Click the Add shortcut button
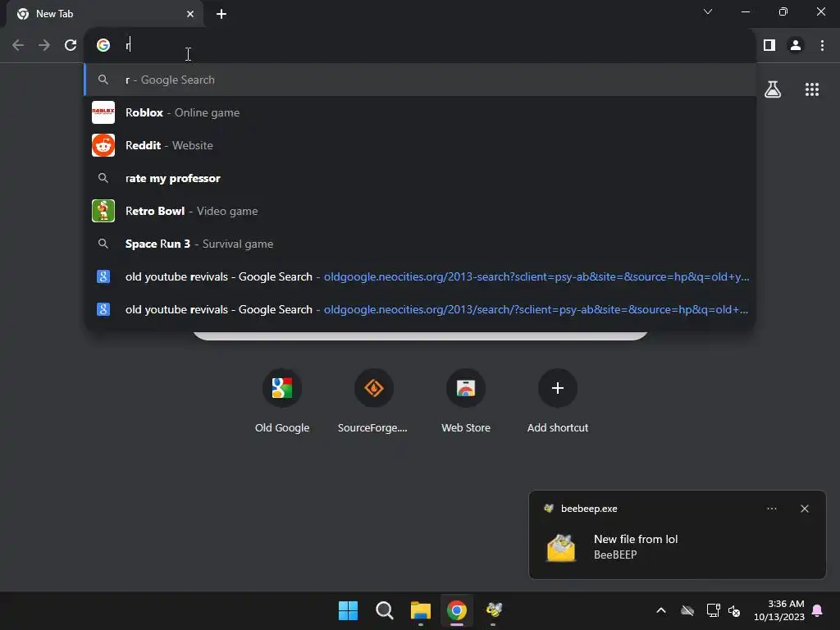The image size is (840, 630). [558, 400]
